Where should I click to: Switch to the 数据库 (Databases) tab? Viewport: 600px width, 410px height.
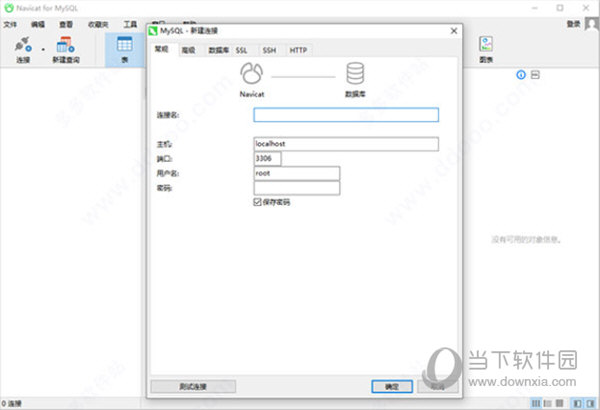pos(218,50)
